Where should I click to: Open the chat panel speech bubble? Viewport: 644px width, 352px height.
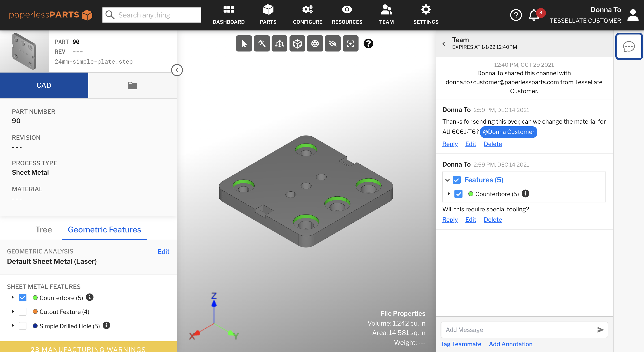pyautogui.click(x=629, y=47)
